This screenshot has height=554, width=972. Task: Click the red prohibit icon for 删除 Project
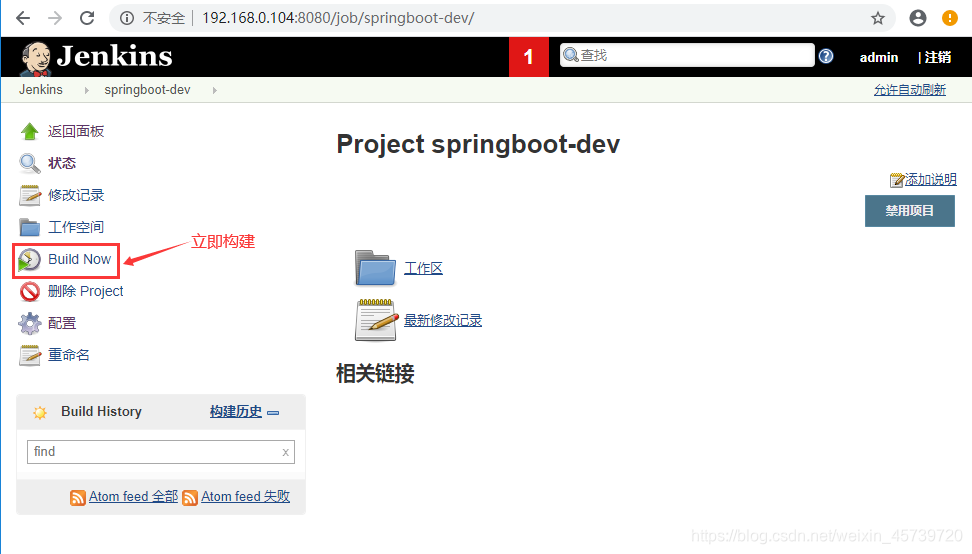coord(29,291)
